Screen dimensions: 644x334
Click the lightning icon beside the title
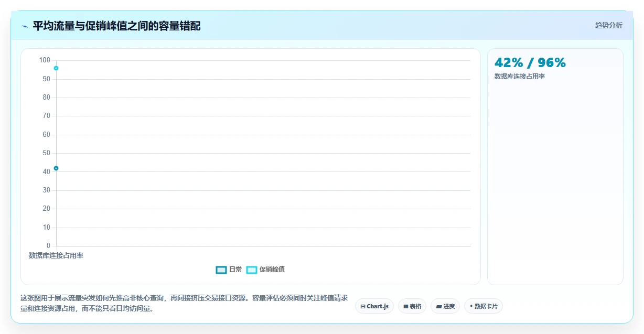[25, 26]
